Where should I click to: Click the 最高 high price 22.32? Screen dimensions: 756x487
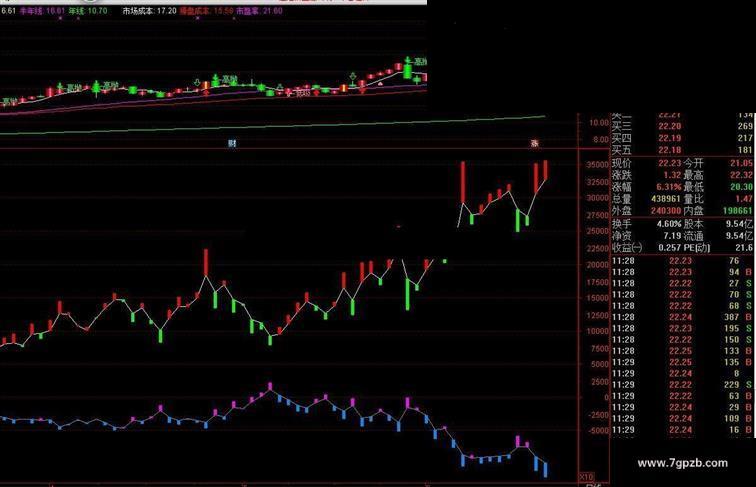[x=741, y=175]
